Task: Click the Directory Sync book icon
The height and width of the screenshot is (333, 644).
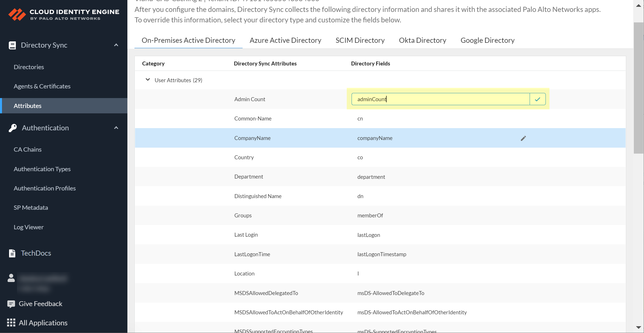Action: click(x=12, y=45)
